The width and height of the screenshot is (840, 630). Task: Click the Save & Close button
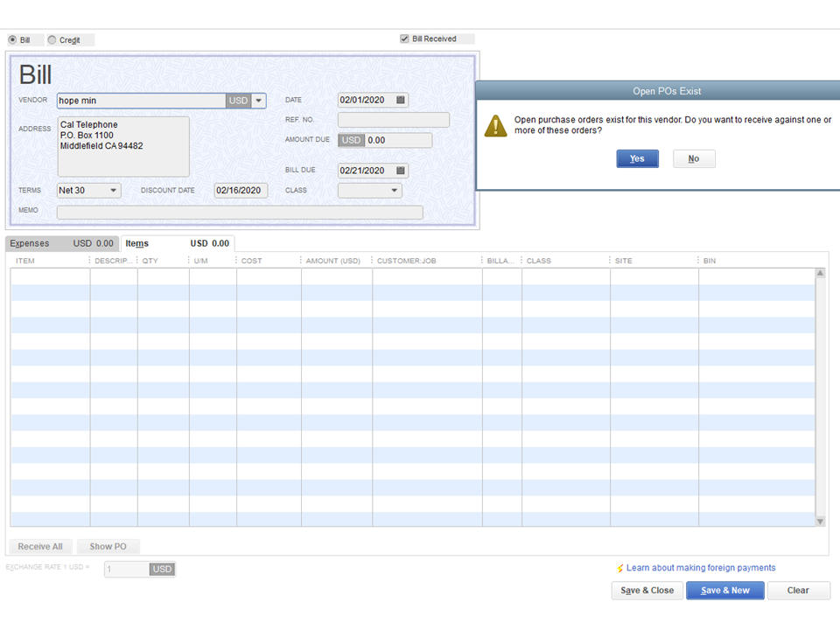647,591
